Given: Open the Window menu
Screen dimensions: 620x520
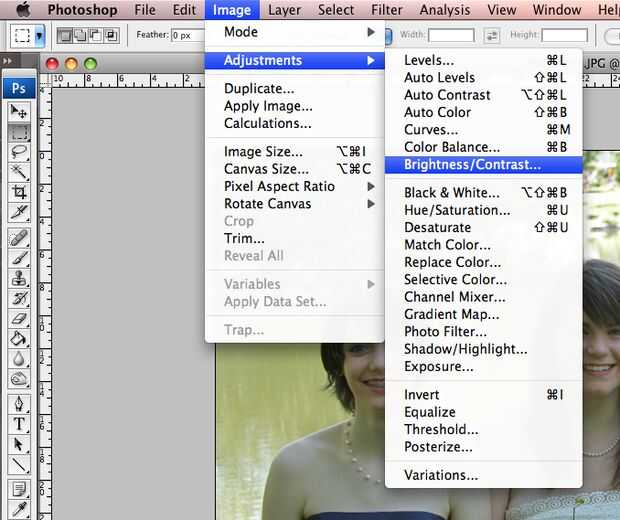Looking at the screenshot, I should click(557, 10).
